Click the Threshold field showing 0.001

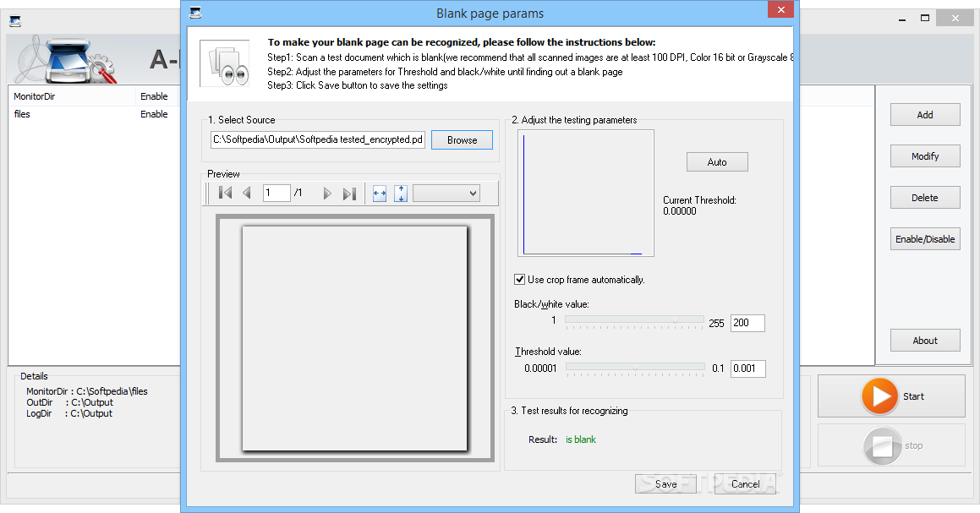[747, 368]
